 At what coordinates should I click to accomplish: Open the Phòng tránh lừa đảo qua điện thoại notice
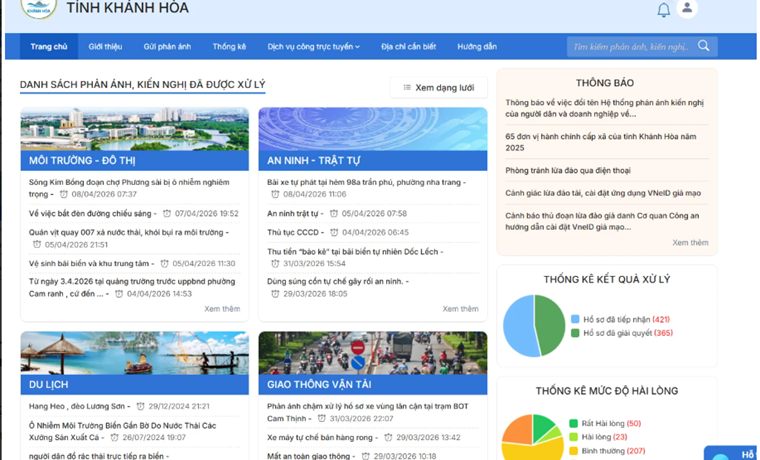(x=568, y=170)
